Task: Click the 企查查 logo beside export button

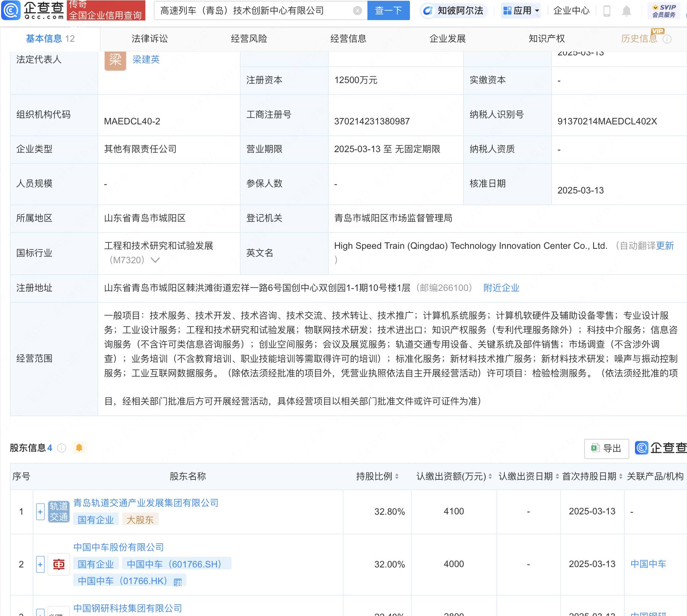Action: point(661,448)
